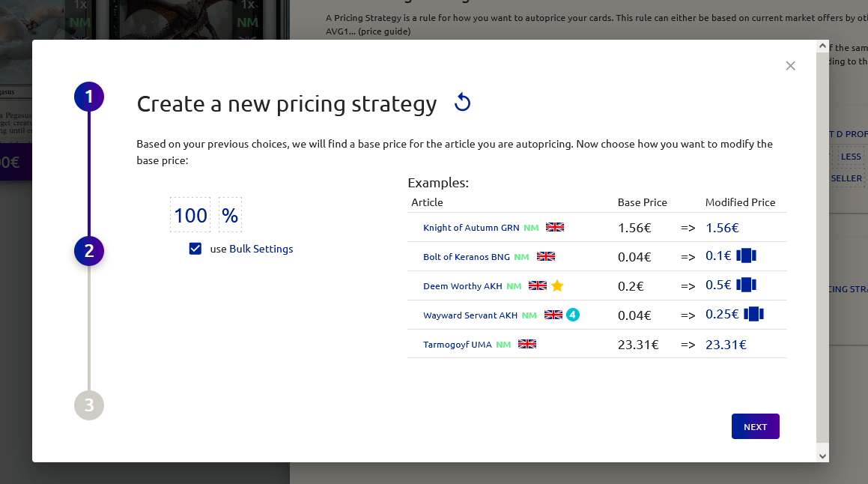Click the English flag on Tarmogoyf row
Viewport: 868px width, 484px height.
point(527,344)
